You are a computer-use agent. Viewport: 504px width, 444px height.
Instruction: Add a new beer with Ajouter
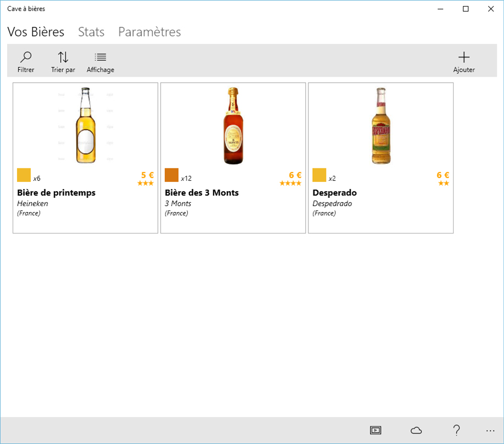463,62
